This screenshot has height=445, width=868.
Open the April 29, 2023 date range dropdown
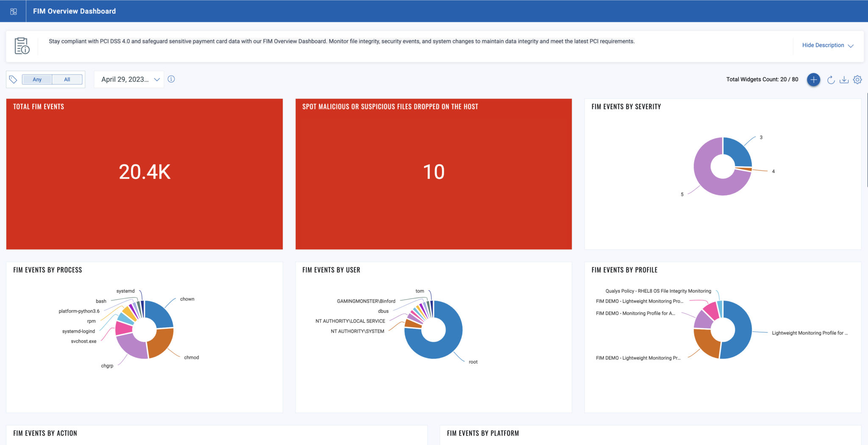tap(129, 79)
